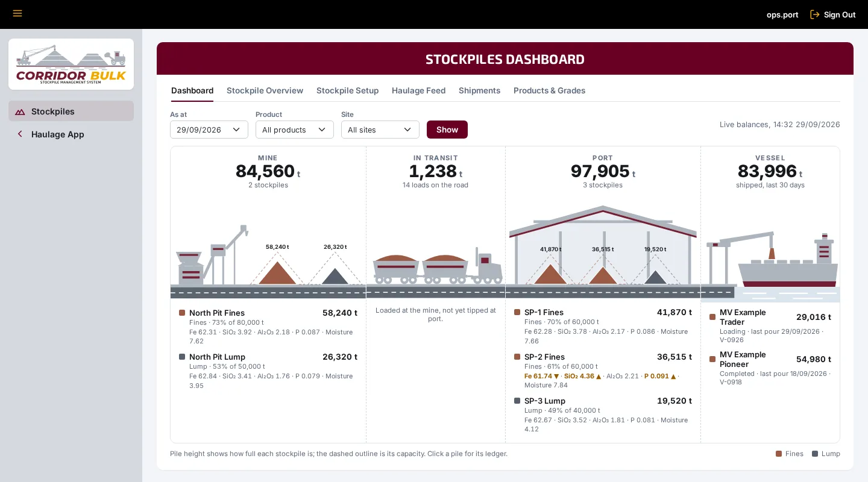868x482 pixels.
Task: Open the Product filter dropdown
Action: coord(295,130)
